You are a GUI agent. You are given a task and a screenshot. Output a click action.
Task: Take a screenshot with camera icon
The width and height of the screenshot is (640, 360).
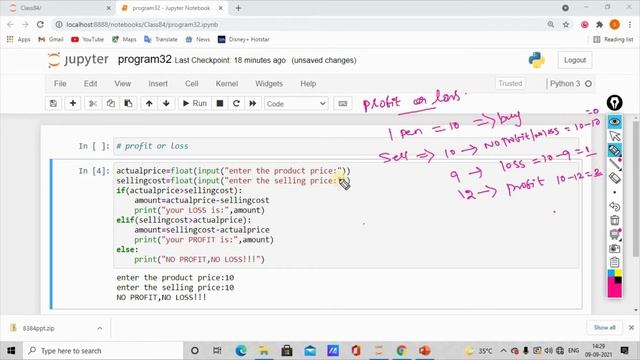(x=614, y=249)
